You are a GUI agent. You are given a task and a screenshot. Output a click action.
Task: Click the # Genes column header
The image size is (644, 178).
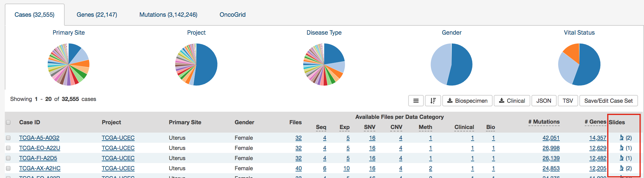596,122
